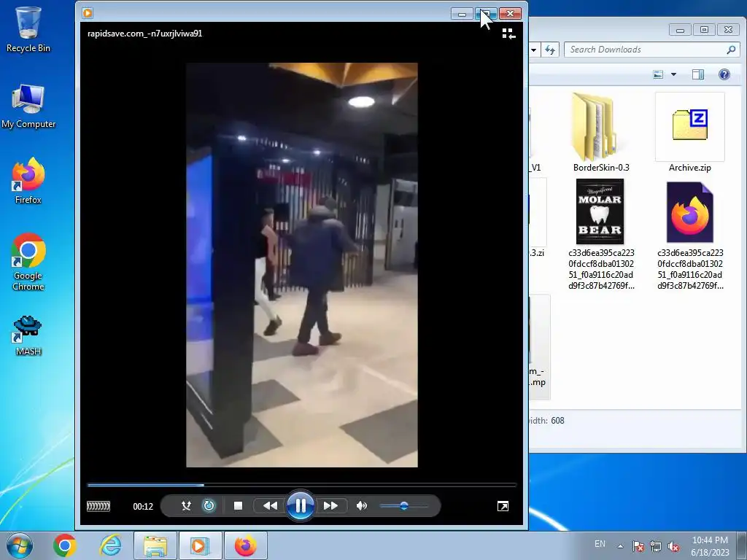Expand the Explorer address bar dropdown arrow
This screenshot has width=747, height=560.
(534, 50)
